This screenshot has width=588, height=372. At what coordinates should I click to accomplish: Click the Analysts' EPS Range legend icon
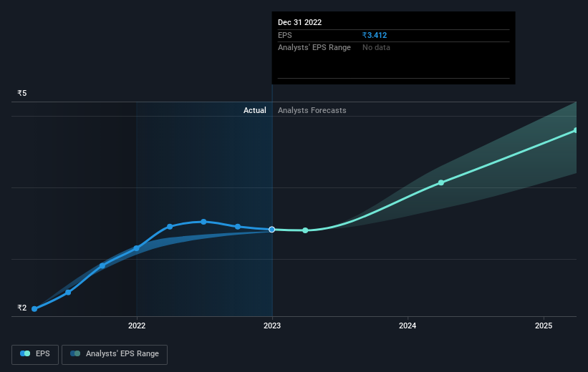[x=75, y=353]
